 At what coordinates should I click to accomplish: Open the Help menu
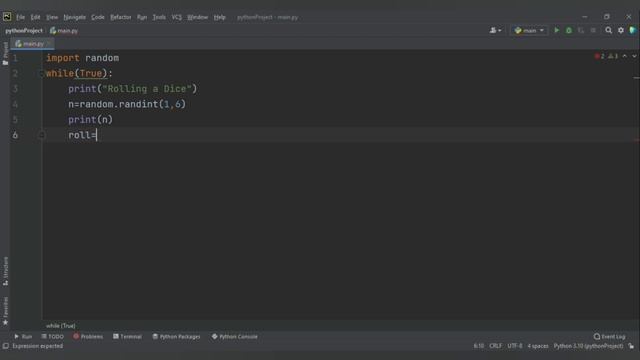(x=220, y=17)
